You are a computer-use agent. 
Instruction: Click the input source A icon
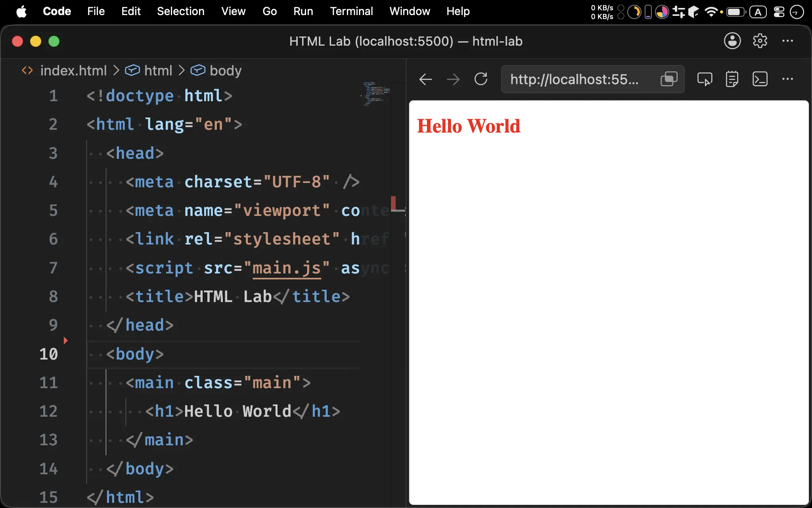[x=758, y=12]
